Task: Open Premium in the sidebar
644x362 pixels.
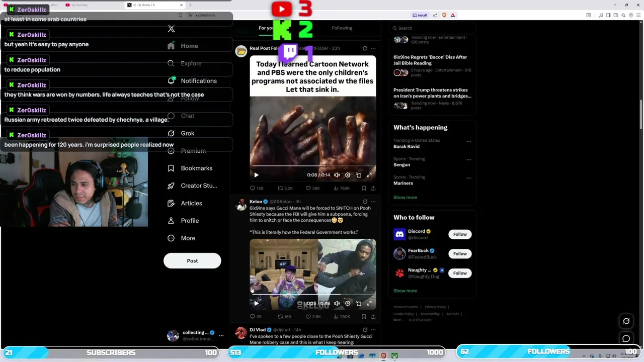Action: (x=187, y=151)
